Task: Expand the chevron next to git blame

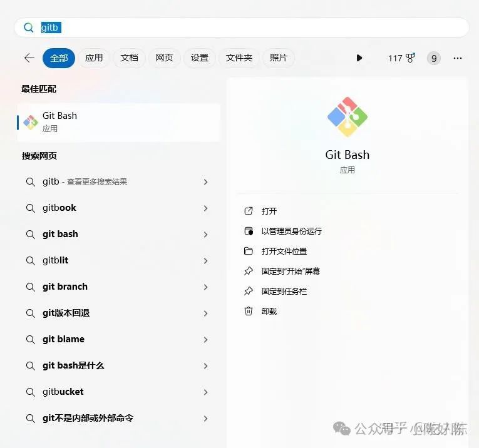Action: pos(205,340)
